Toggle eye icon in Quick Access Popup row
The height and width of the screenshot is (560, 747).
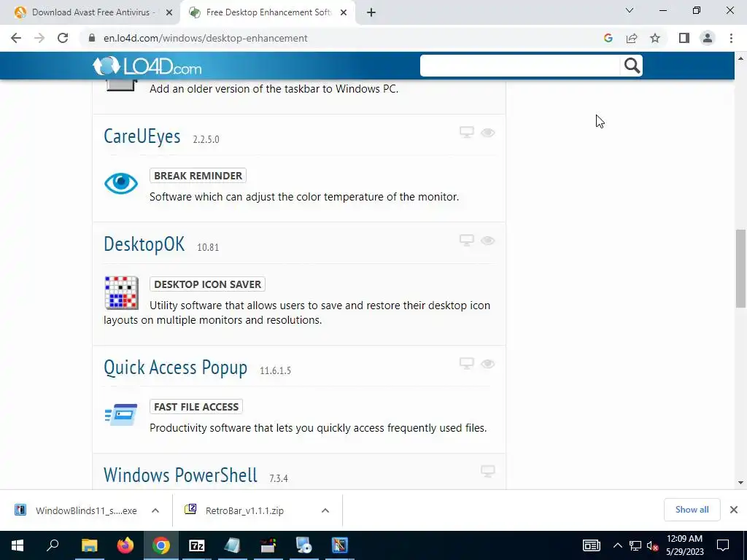(487, 364)
